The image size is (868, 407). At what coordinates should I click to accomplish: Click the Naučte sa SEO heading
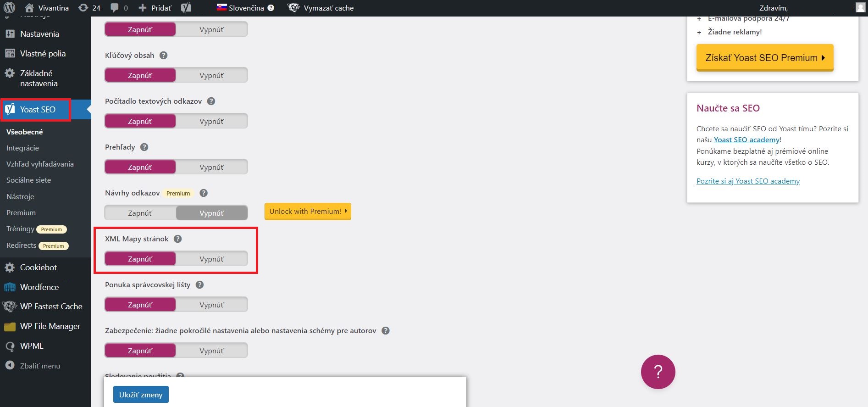point(728,108)
